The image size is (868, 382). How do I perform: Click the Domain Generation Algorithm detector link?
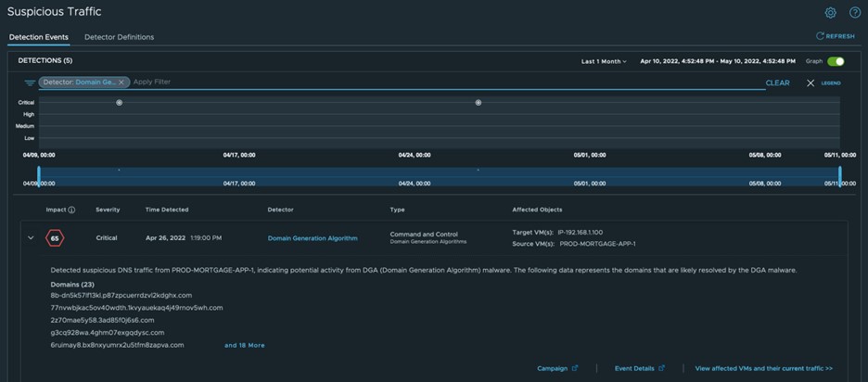click(313, 238)
